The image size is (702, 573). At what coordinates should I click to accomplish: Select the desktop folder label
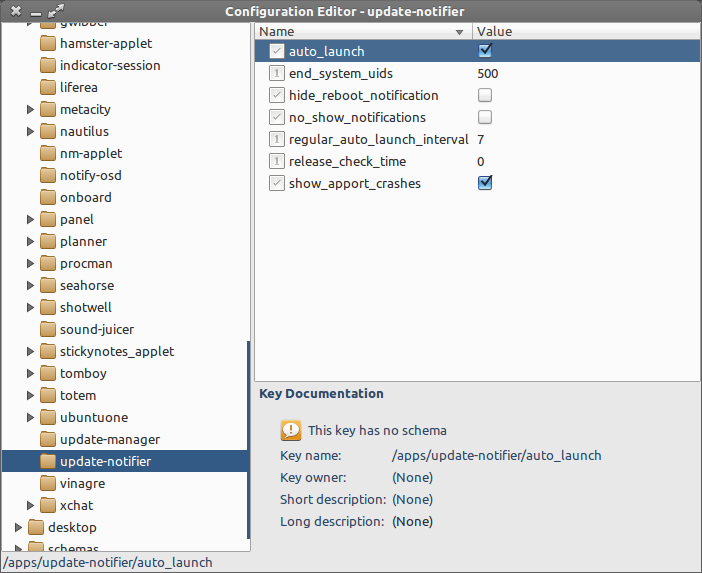(72, 527)
